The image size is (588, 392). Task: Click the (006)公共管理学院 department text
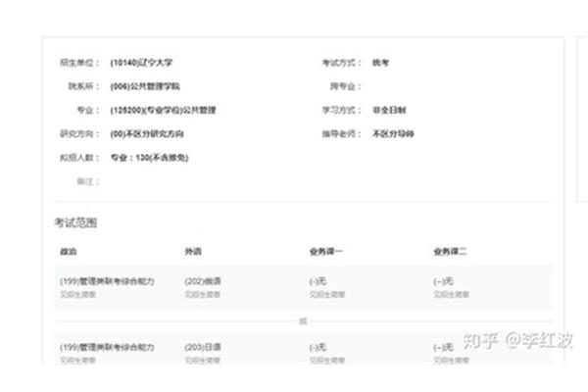[145, 86]
